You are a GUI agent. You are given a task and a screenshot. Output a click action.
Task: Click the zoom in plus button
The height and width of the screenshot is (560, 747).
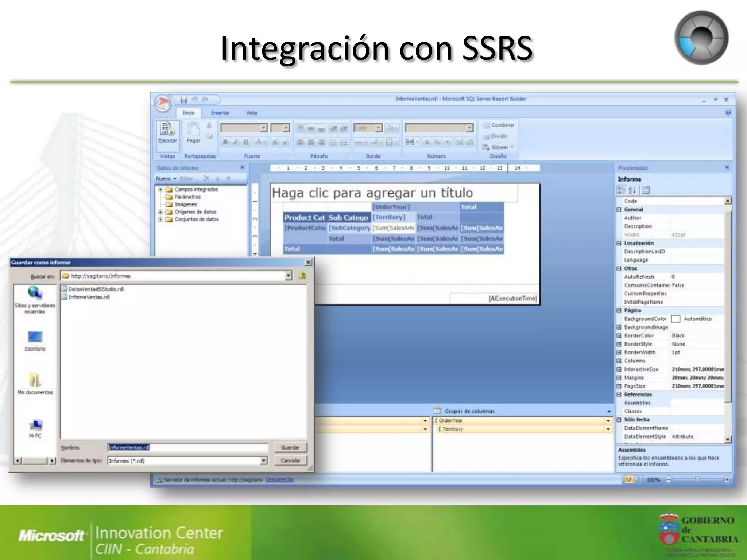(x=727, y=480)
